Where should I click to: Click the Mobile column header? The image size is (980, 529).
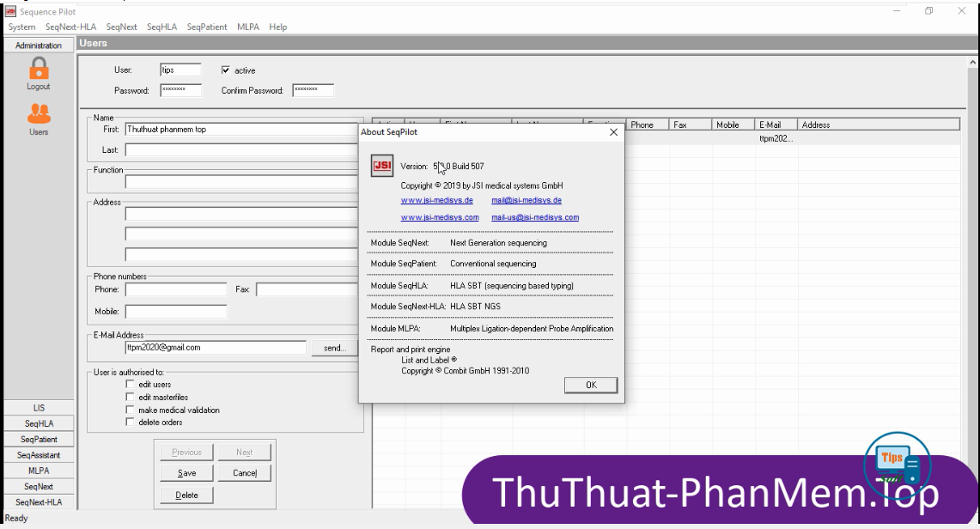point(733,125)
